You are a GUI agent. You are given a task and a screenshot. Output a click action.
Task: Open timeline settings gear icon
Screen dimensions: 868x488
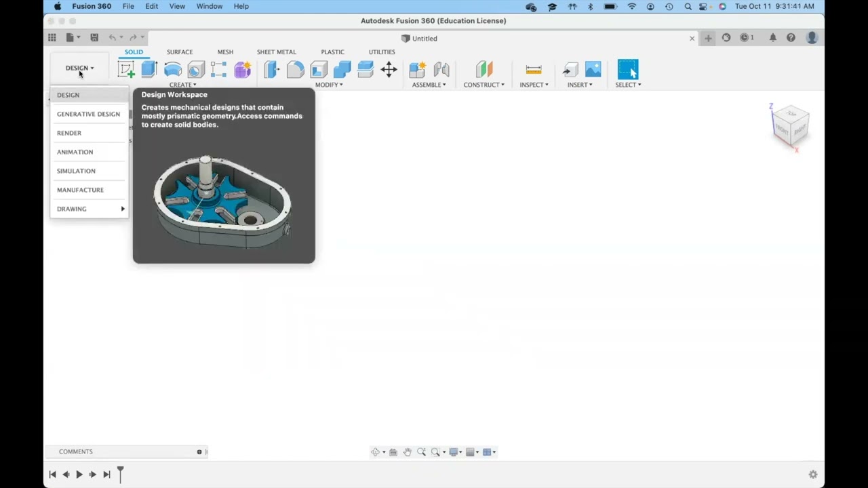coord(813,474)
